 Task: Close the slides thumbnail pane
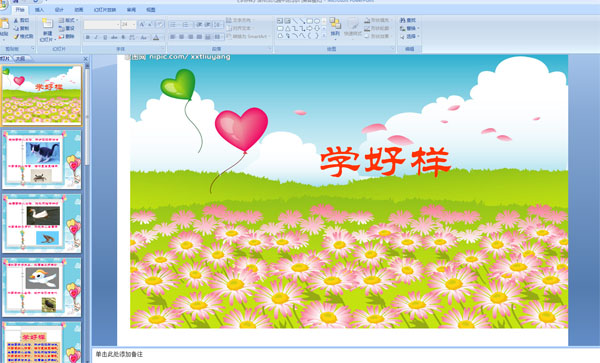86,59
